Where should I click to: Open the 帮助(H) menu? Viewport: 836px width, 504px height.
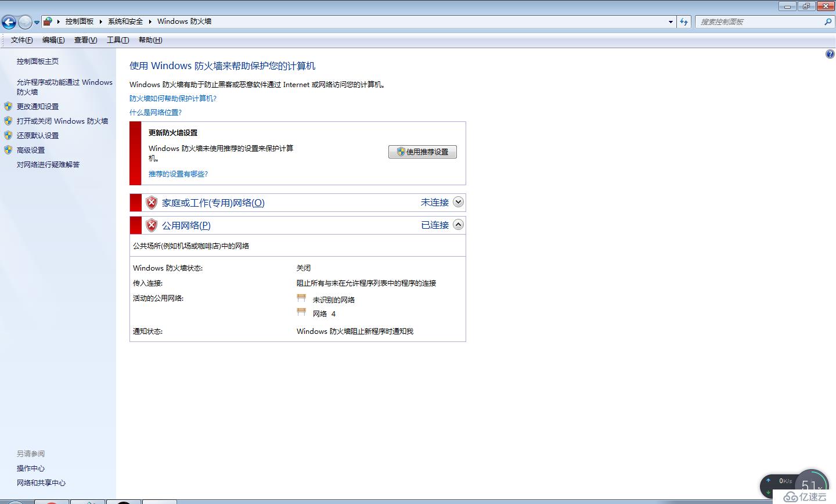pos(150,40)
